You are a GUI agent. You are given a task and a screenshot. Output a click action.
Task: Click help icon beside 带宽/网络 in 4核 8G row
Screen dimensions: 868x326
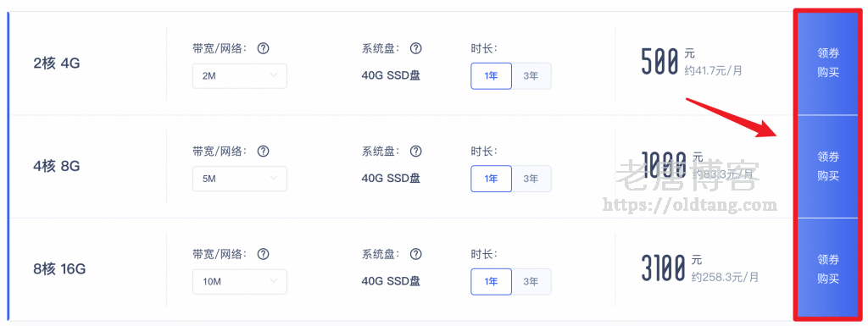click(264, 152)
